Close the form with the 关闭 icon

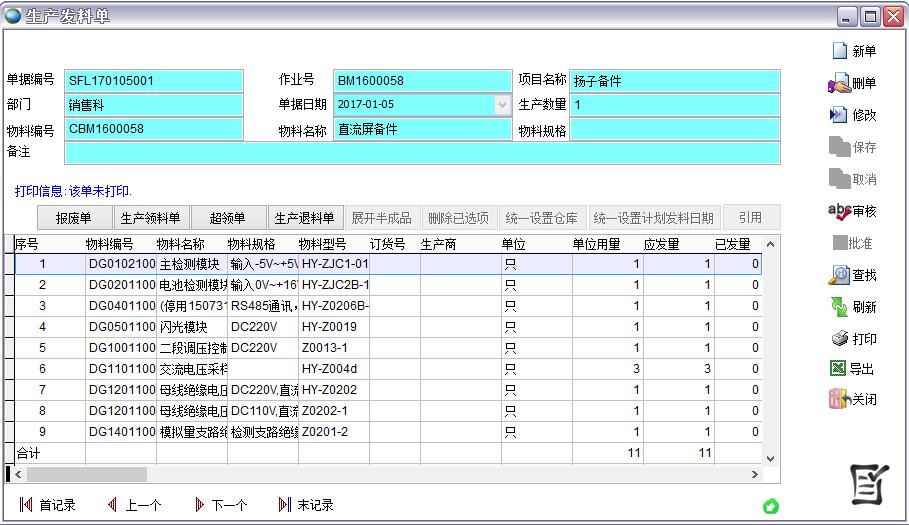point(840,399)
